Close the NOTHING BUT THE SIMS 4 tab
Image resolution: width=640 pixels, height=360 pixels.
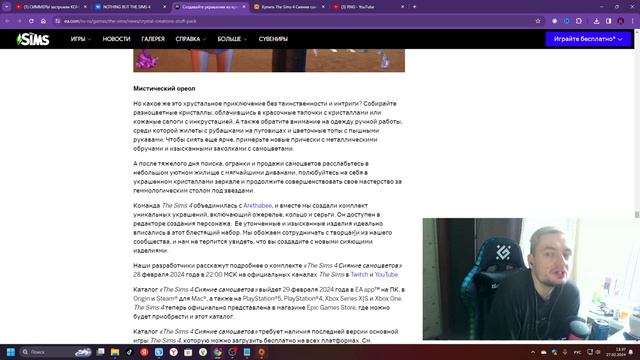coord(164,7)
